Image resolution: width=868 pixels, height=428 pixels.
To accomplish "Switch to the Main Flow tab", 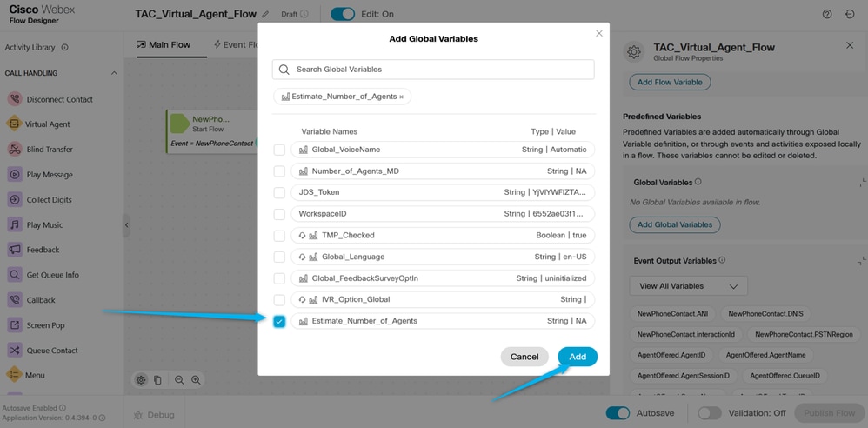I will point(164,45).
